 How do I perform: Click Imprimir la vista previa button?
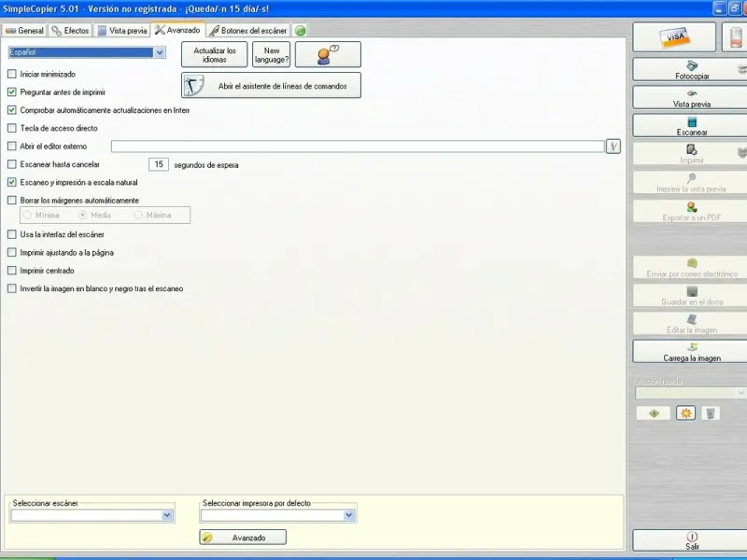[x=692, y=183]
